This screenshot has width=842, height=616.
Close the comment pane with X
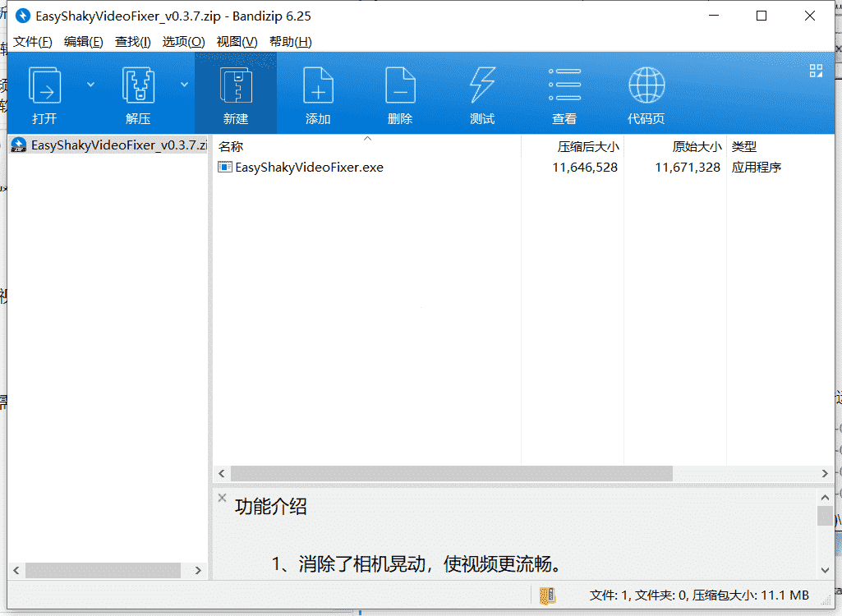click(x=222, y=498)
